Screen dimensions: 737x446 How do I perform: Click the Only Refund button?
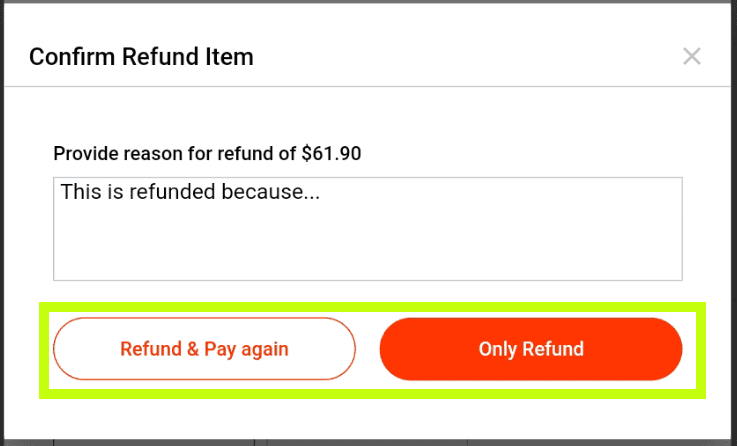click(531, 349)
